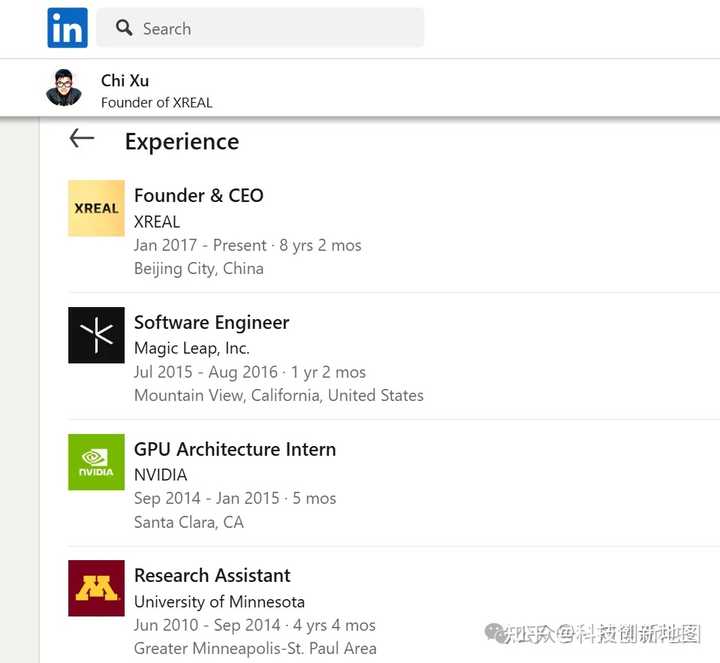
Task: Open the XREAL company logo
Action: tap(96, 208)
